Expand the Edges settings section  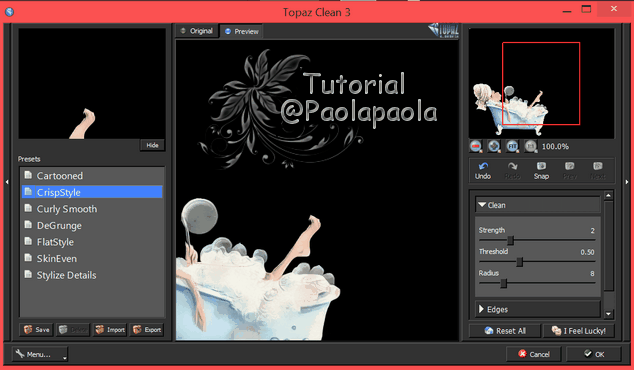537,309
